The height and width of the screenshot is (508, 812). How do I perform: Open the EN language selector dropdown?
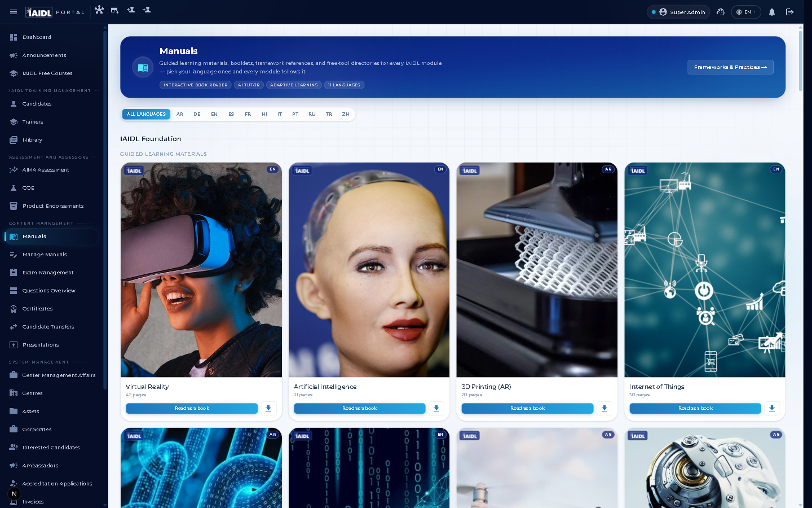point(746,12)
